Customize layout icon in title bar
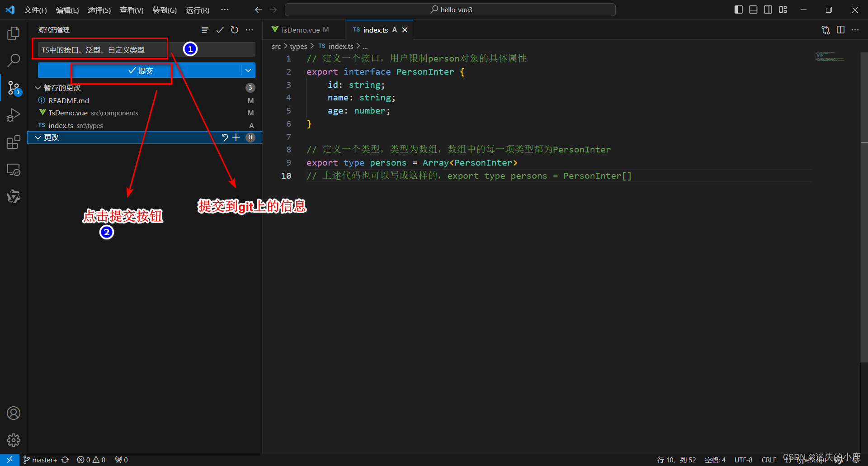 click(x=783, y=10)
